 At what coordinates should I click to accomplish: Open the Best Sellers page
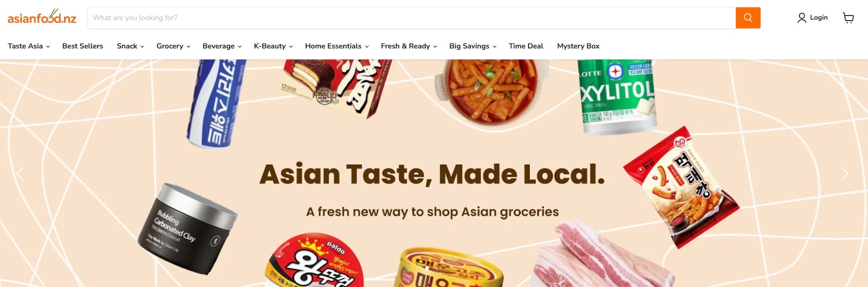click(x=82, y=46)
